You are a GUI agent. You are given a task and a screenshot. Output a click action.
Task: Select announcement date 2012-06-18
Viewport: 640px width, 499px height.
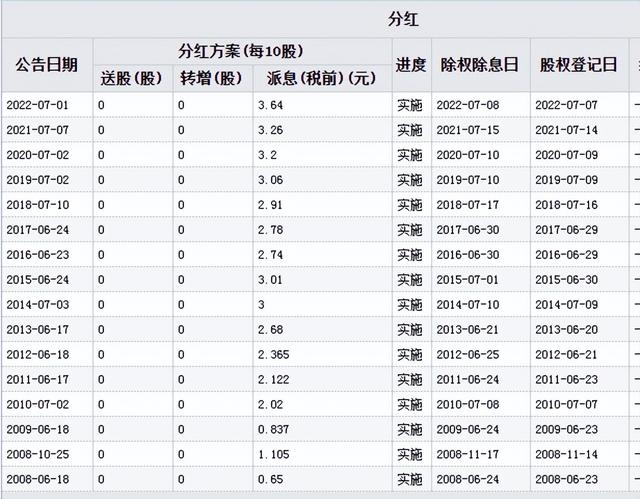[38, 355]
